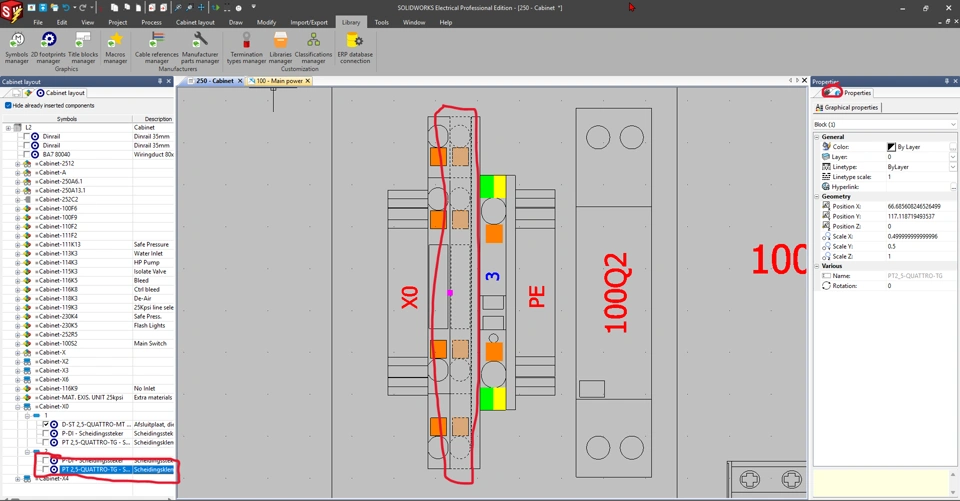The image size is (960, 501).
Task: Check the second Dinrail checkbox
Action: (26, 145)
